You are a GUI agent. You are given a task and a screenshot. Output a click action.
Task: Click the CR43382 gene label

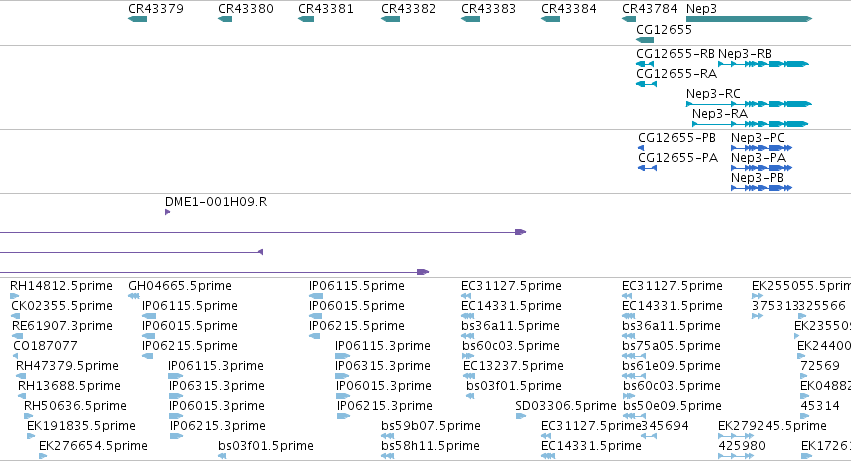coord(408,9)
